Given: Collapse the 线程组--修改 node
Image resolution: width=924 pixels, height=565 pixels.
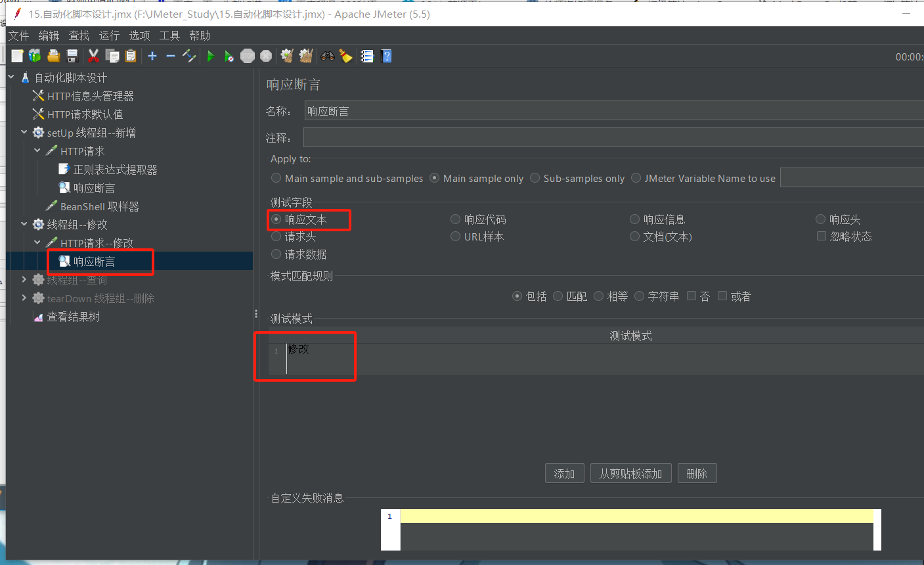Looking at the screenshot, I should tap(24, 225).
